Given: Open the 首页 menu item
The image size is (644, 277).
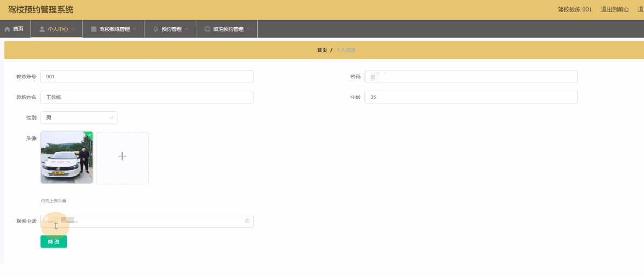Looking at the screenshot, I should click(15, 29).
